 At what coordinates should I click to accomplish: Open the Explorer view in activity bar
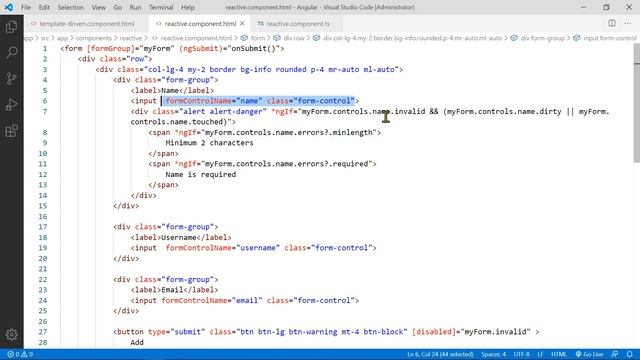pos(11,27)
